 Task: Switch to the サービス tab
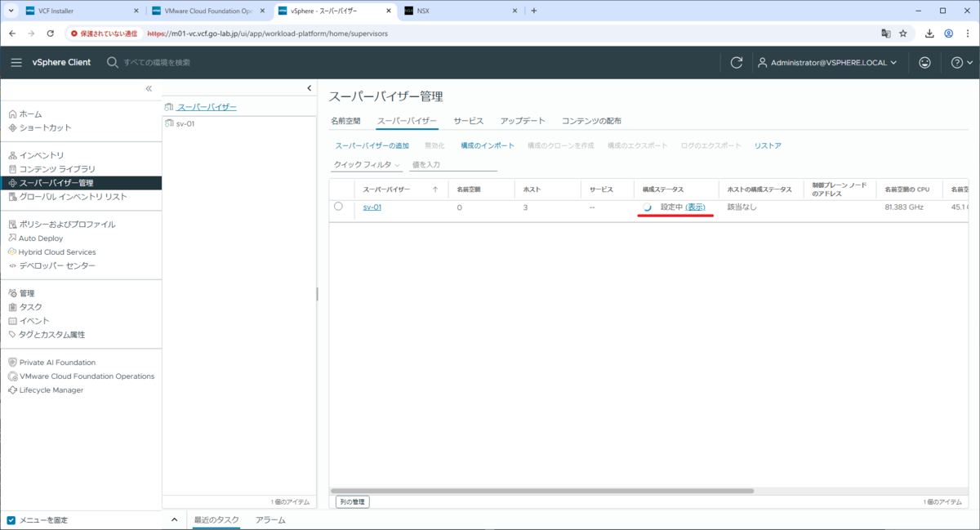pyautogui.click(x=469, y=121)
